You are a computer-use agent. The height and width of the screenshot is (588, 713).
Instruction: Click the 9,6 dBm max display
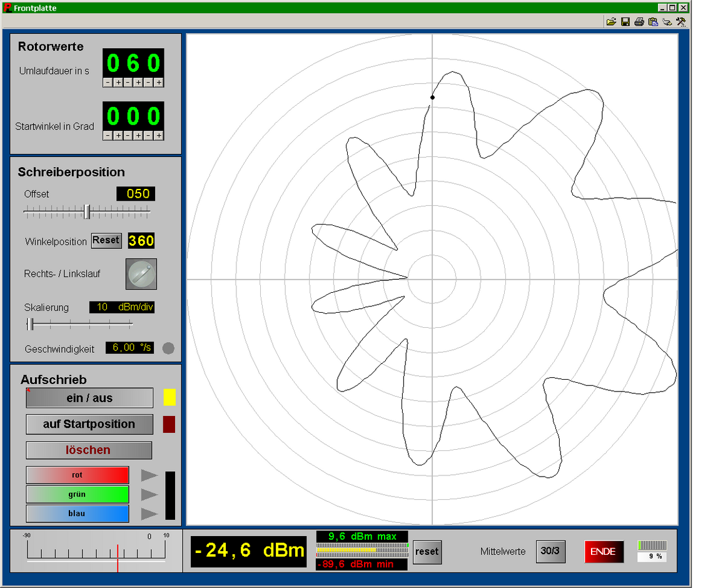tap(362, 536)
